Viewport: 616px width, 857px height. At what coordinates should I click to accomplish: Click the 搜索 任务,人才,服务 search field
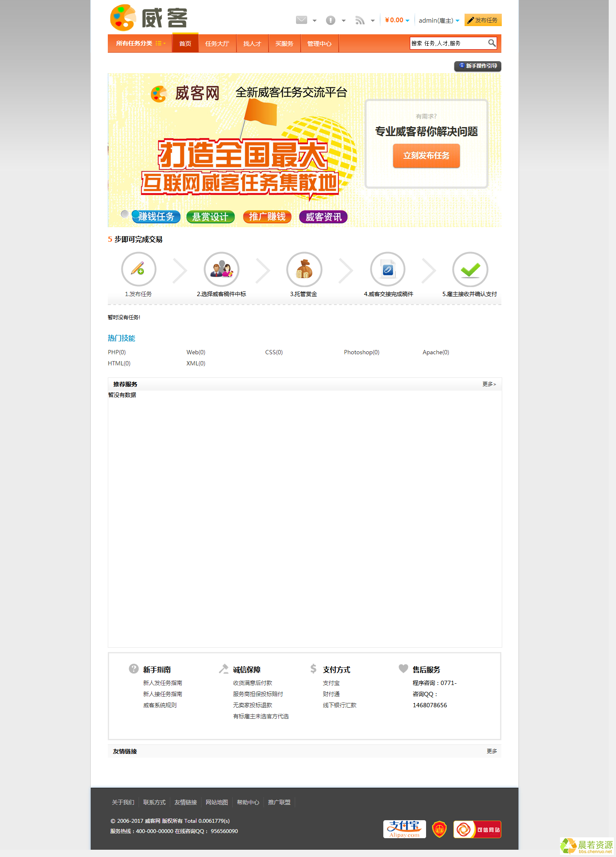[x=448, y=43]
